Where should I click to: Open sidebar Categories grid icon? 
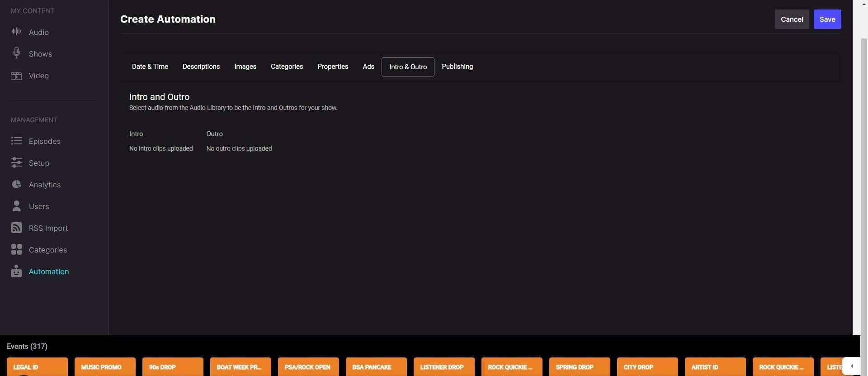click(16, 249)
